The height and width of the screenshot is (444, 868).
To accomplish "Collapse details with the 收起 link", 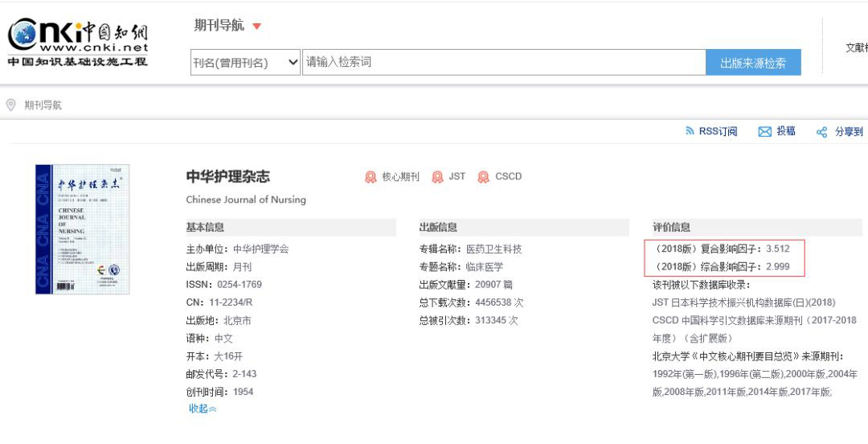I will [x=203, y=409].
